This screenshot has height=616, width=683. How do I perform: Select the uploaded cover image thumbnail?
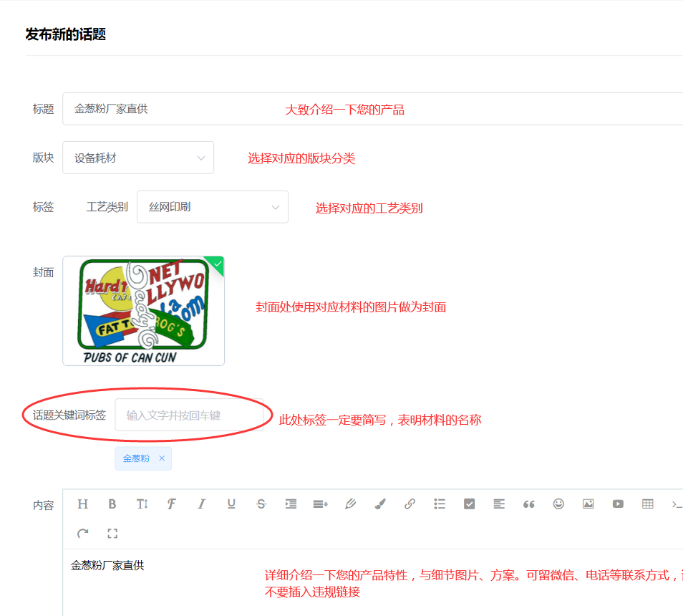point(143,311)
